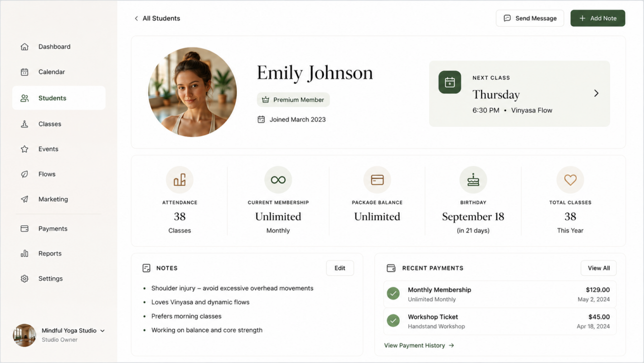Open Dashboard in the sidebar
The height and width of the screenshot is (363, 644).
coord(59,47)
